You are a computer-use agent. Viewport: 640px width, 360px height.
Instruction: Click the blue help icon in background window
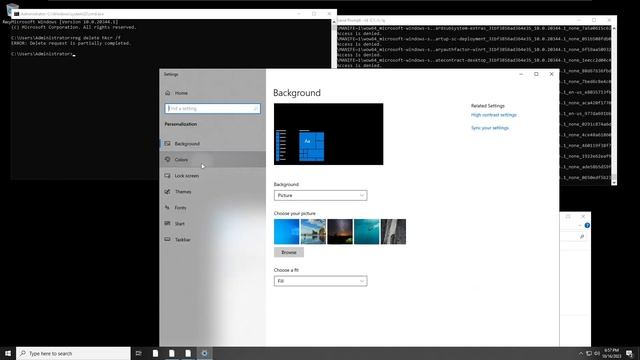(x=587, y=225)
